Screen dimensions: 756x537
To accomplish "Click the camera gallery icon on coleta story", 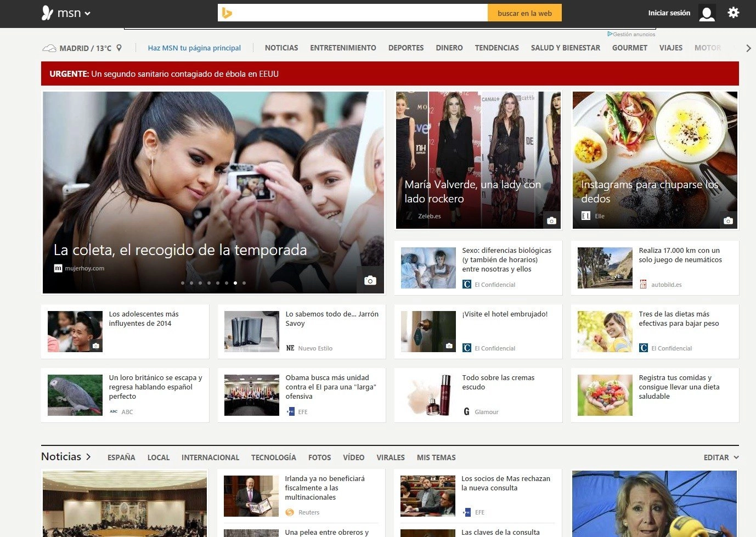I will pos(370,280).
